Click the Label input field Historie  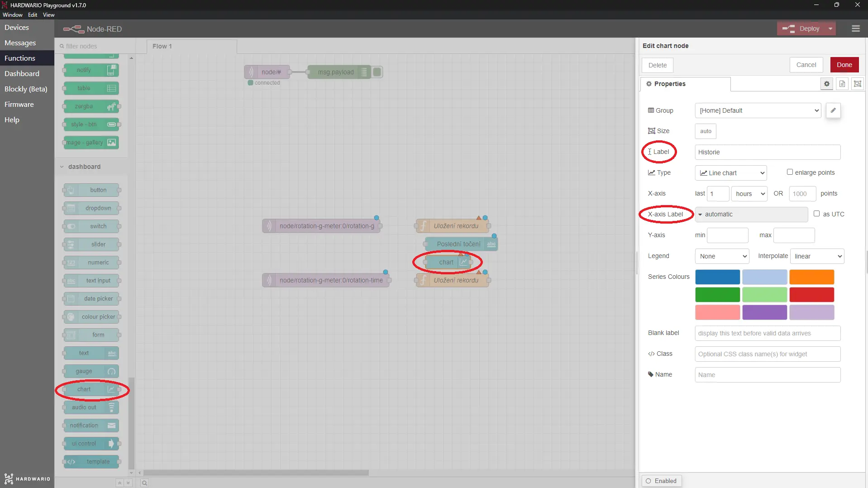pyautogui.click(x=768, y=152)
